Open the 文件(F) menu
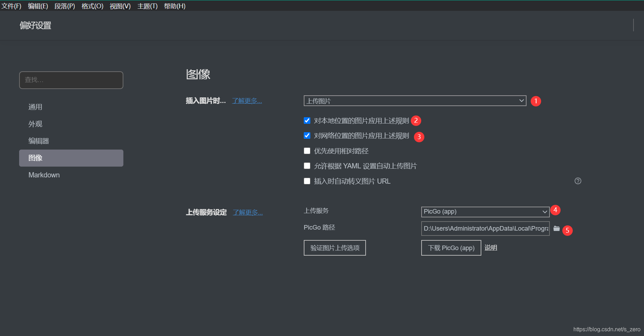 point(11,6)
